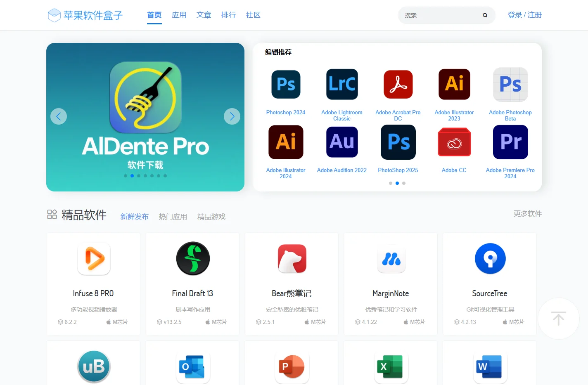The height and width of the screenshot is (385, 588).
Task: Click description Git可视化管理工具
Action: tap(490, 309)
